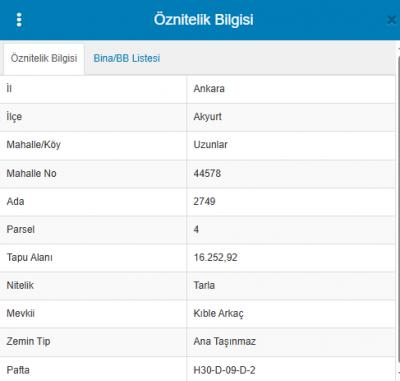400x381 pixels.
Task: Select the Mahalle No value 44578
Action: click(207, 173)
